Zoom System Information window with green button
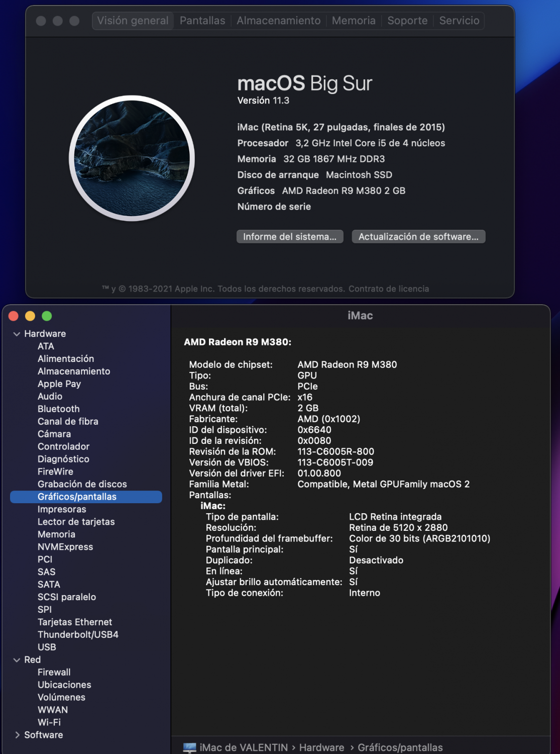Viewport: 560px width, 754px height. click(47, 316)
